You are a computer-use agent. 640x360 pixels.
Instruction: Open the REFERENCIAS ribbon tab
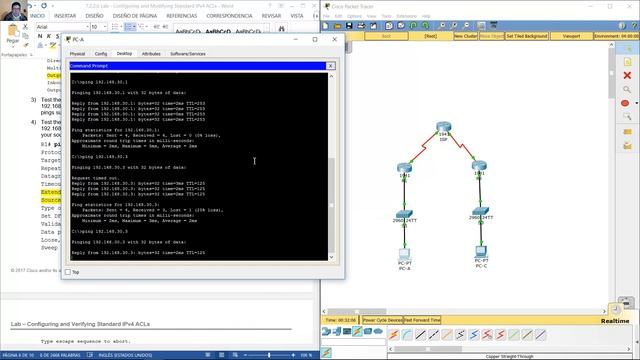(x=182, y=16)
